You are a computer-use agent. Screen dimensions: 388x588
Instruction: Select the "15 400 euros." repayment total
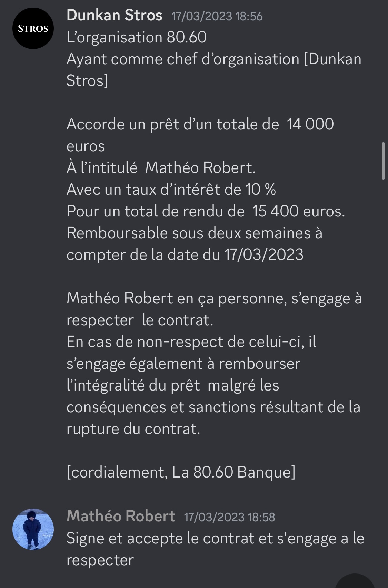click(x=298, y=211)
